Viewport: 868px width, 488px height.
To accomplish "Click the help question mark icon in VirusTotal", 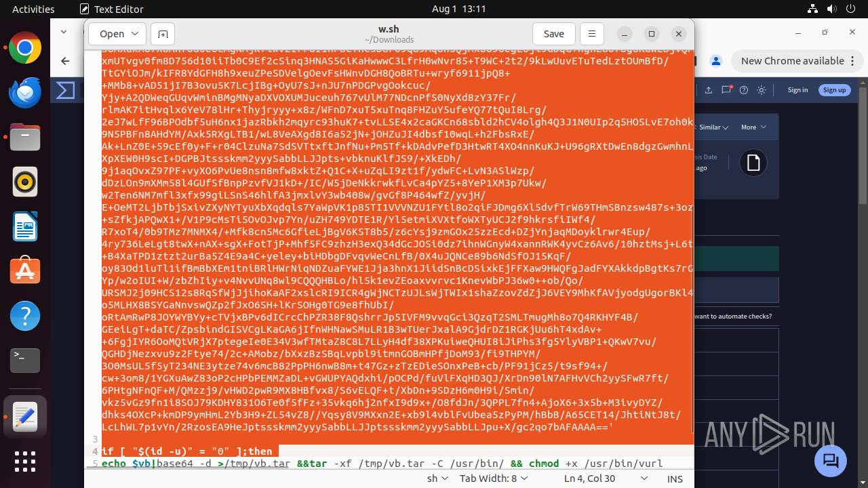I will click(744, 90).
